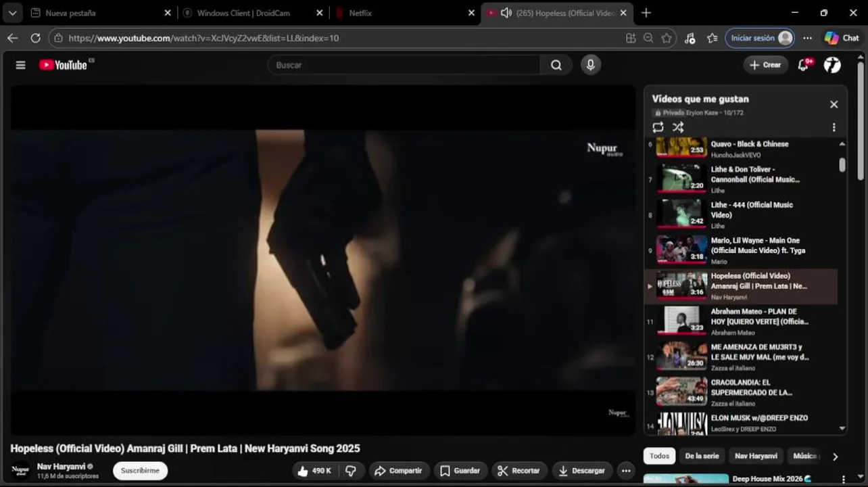Add page to favorites star
Image resolution: width=868 pixels, height=487 pixels.
pos(667,38)
